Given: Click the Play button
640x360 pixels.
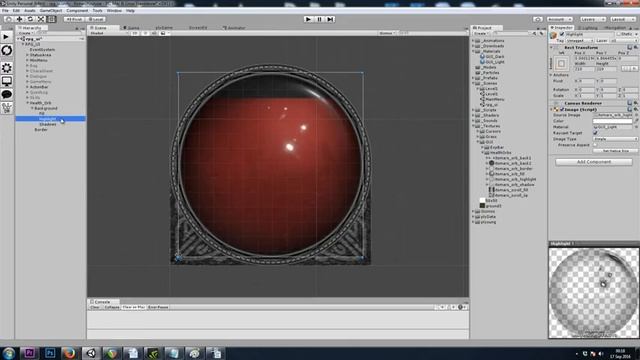Looking at the screenshot, I should click(x=309, y=19).
